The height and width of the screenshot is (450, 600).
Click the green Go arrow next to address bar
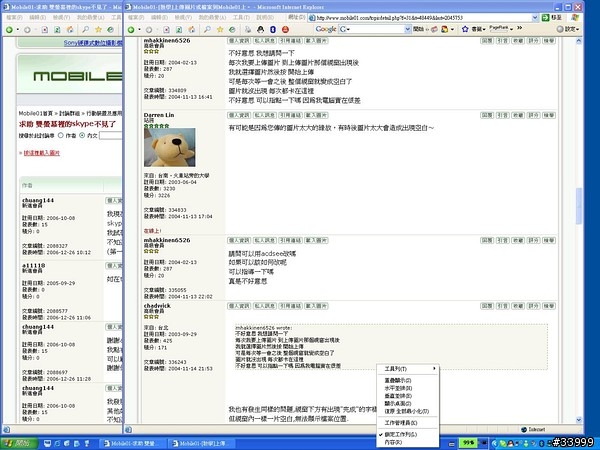545,18
